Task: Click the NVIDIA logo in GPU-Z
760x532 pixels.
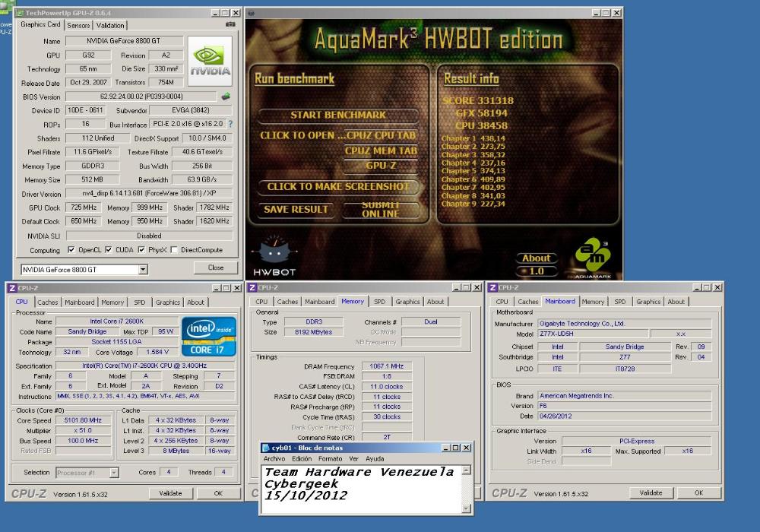Action: click(x=210, y=61)
